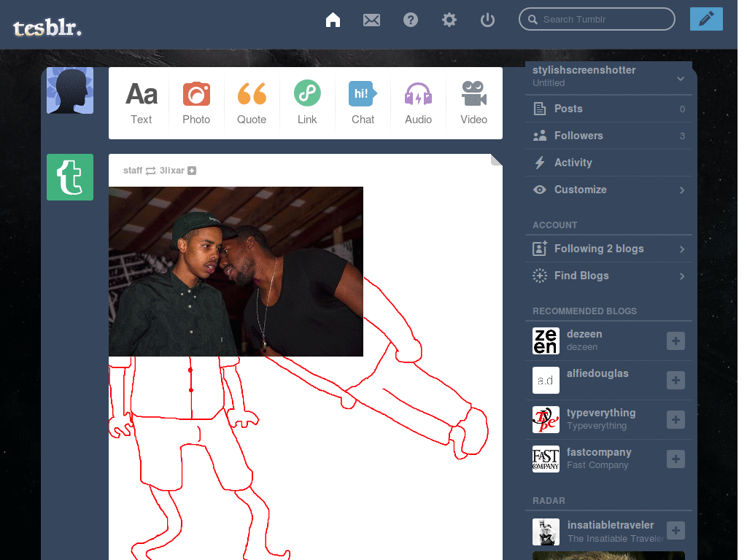Open the inbox envelope icon
Viewport: 747px width, 560px height.
tap(371, 20)
